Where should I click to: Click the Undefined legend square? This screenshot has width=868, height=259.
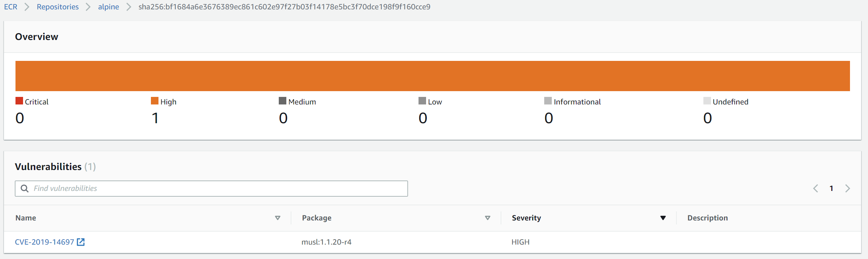click(707, 101)
